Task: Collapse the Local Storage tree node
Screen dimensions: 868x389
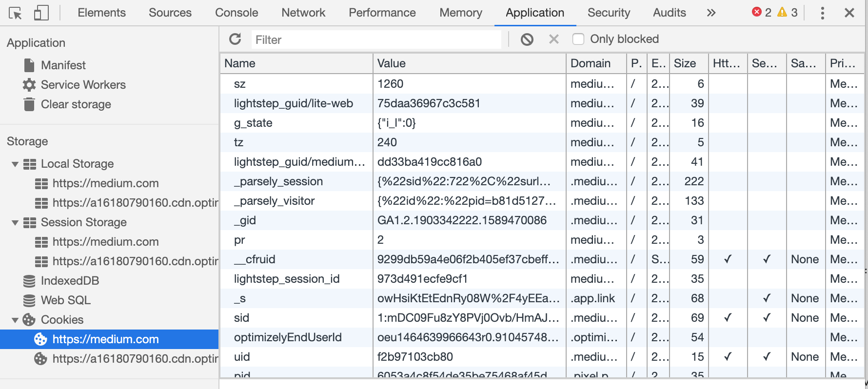Action: click(15, 164)
